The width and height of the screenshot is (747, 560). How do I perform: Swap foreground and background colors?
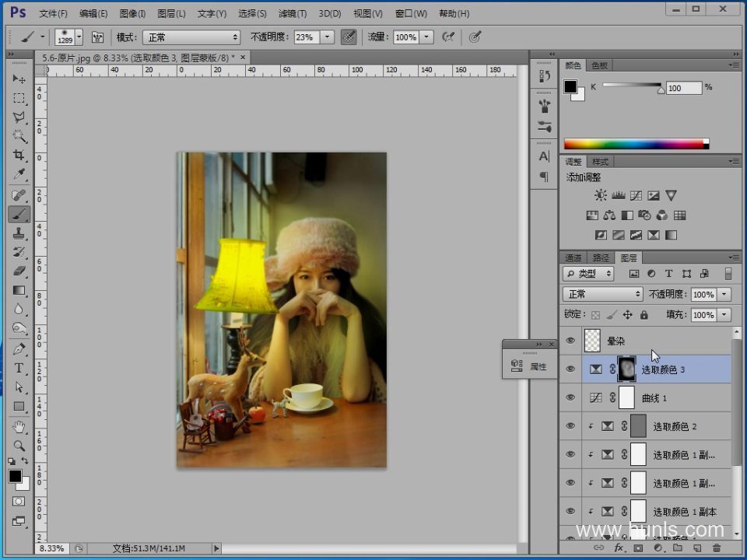click(x=25, y=461)
